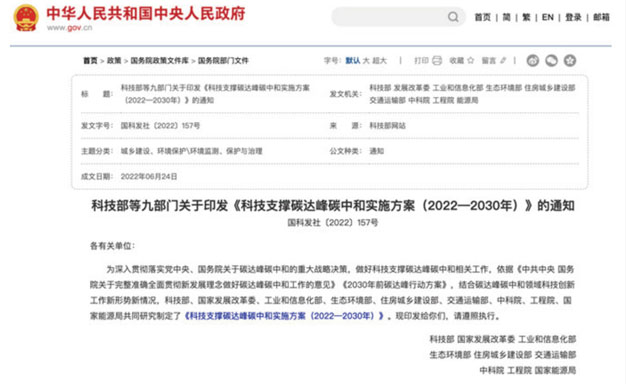Switch to simplified Chinese 简
Viewport: 626px width, 390px height.
506,18
